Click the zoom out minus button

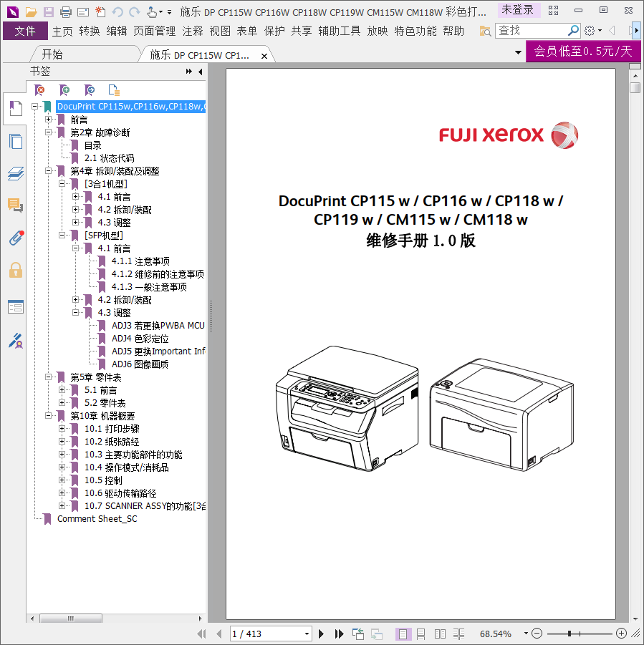pyautogui.click(x=537, y=634)
